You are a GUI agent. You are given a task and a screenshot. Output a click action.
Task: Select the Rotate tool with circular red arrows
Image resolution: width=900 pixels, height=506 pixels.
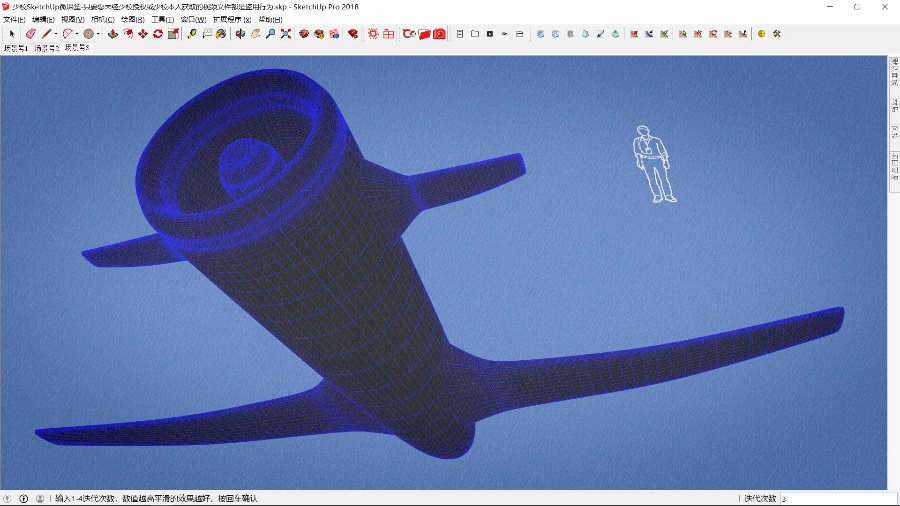pos(158,34)
